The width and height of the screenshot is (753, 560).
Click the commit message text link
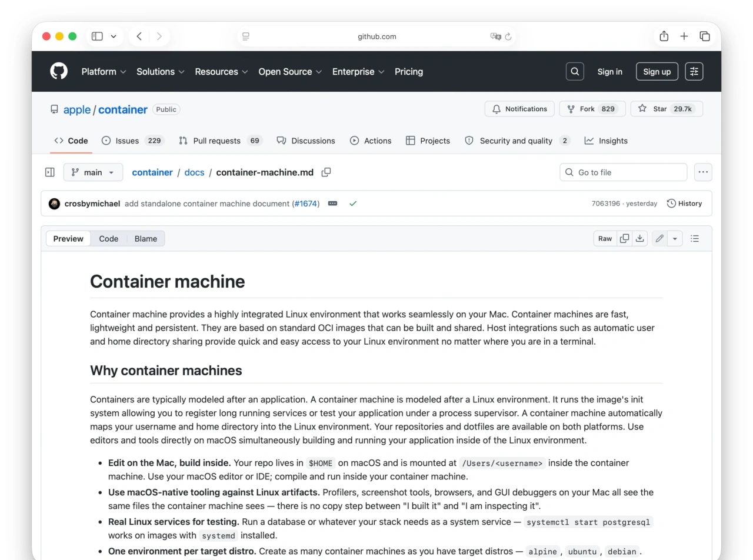click(208, 204)
